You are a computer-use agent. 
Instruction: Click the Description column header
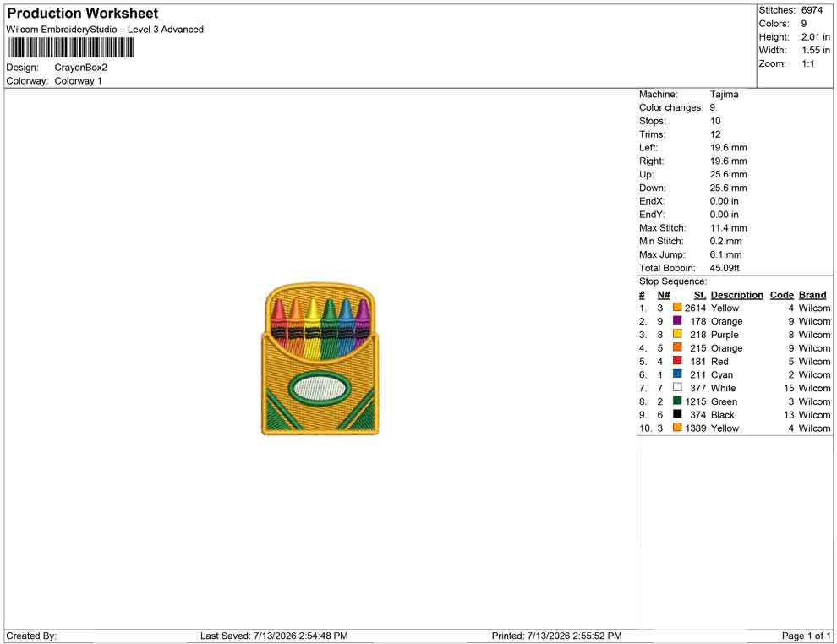(x=736, y=295)
